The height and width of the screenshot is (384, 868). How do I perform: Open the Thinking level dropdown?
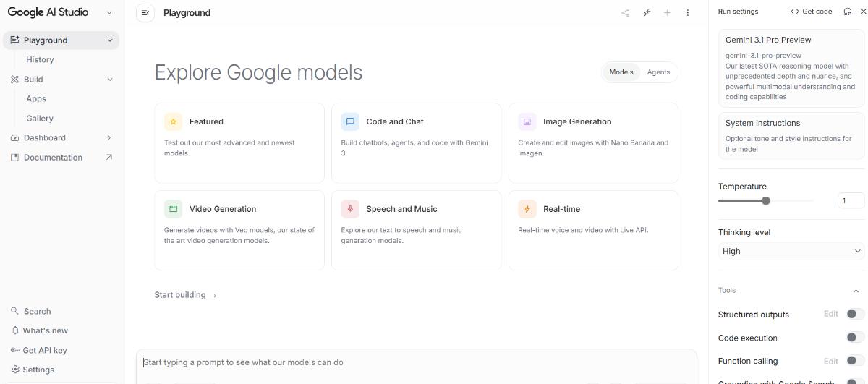click(791, 251)
